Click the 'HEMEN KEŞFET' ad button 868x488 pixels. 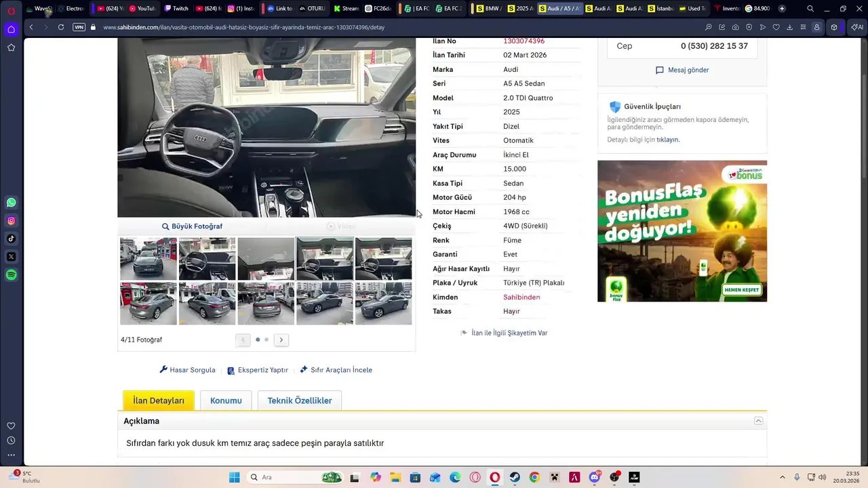click(742, 289)
